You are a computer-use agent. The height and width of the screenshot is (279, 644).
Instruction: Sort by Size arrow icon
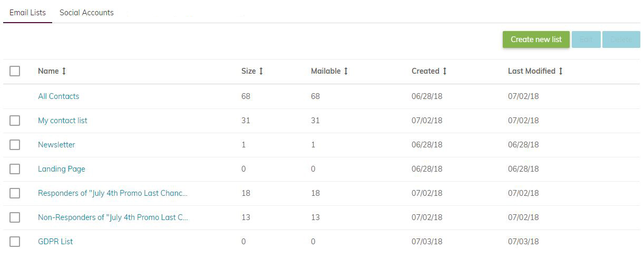261,71
